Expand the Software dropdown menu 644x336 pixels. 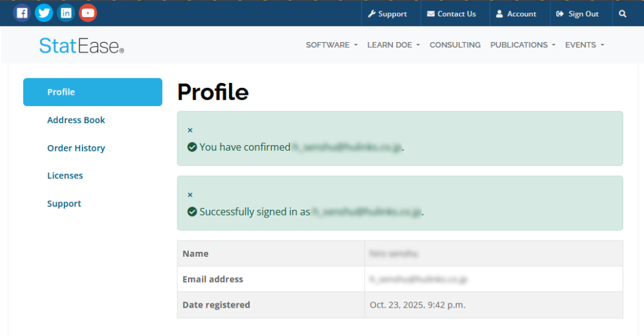point(331,45)
